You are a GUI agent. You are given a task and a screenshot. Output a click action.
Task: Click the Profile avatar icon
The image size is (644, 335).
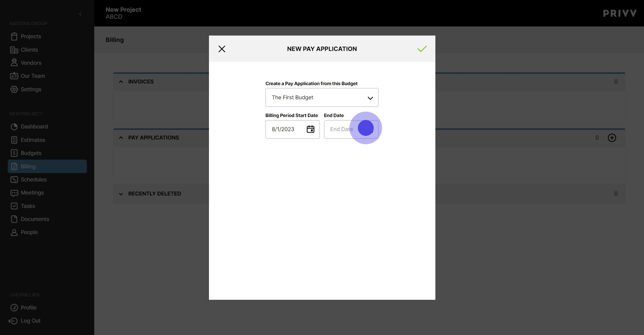point(14,308)
